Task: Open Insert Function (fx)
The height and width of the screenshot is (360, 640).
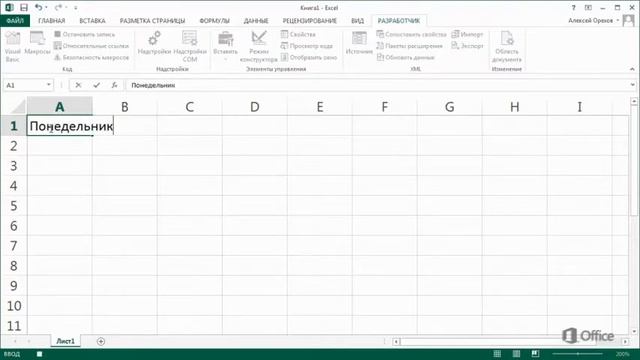Action: tap(114, 85)
